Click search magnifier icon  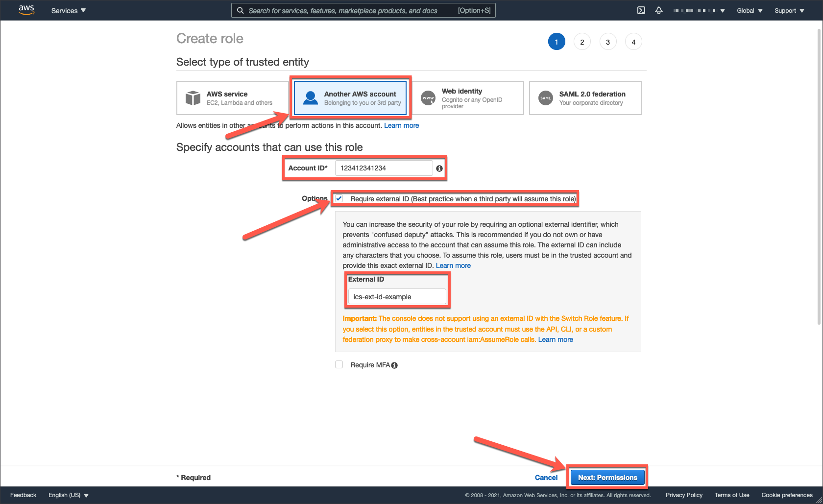click(240, 10)
